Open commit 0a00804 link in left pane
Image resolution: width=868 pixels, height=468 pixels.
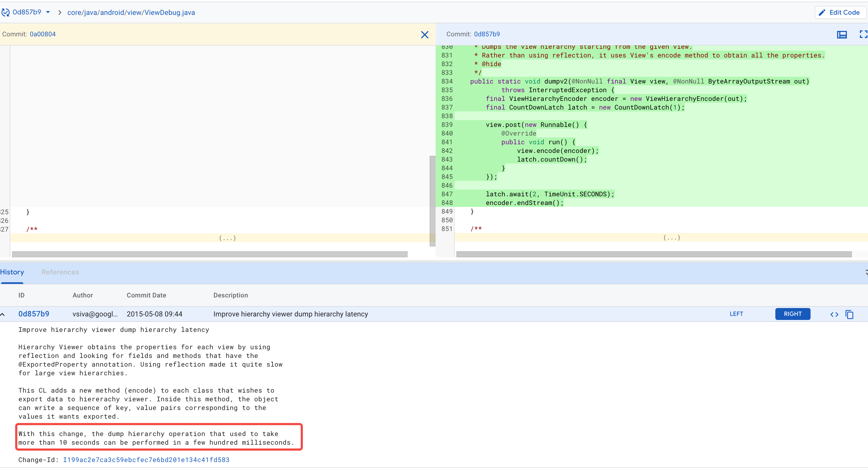click(x=43, y=34)
